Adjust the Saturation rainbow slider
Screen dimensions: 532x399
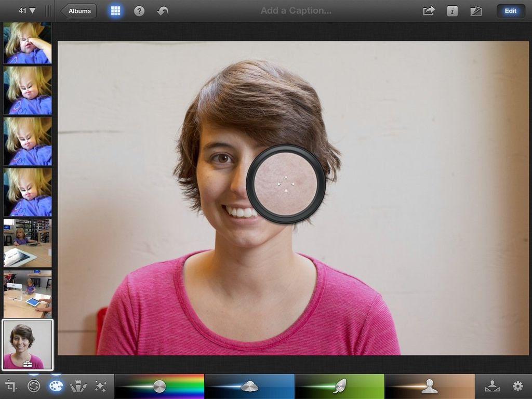click(159, 387)
